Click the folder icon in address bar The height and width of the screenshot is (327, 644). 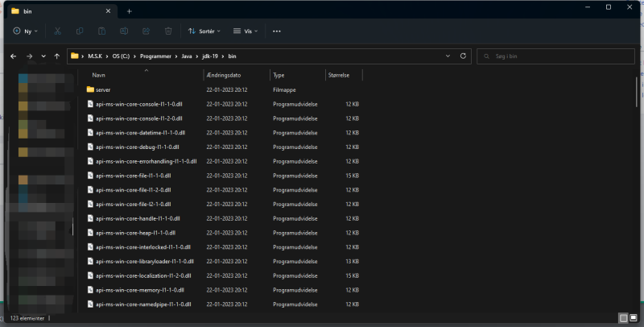click(74, 56)
